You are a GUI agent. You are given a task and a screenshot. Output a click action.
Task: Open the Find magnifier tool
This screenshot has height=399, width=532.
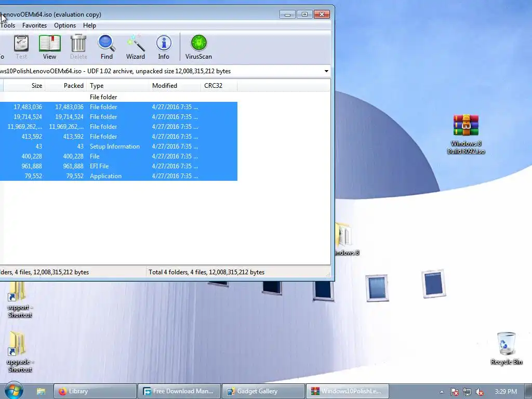pyautogui.click(x=107, y=47)
